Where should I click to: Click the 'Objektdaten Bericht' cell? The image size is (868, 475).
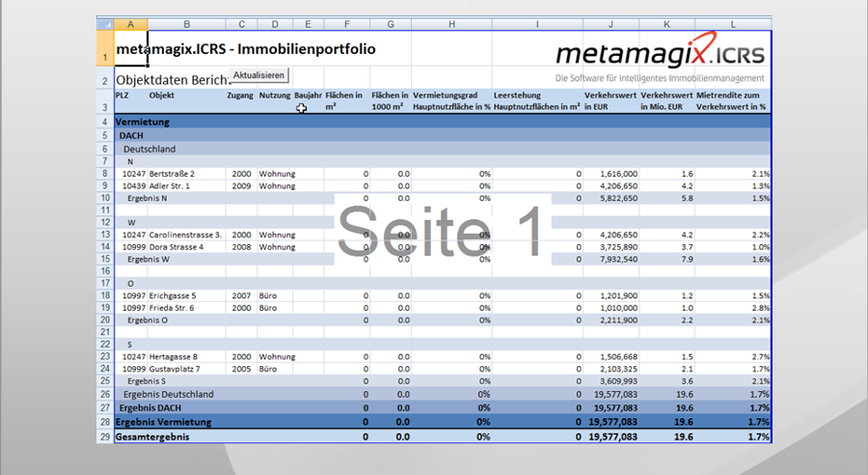[x=173, y=80]
